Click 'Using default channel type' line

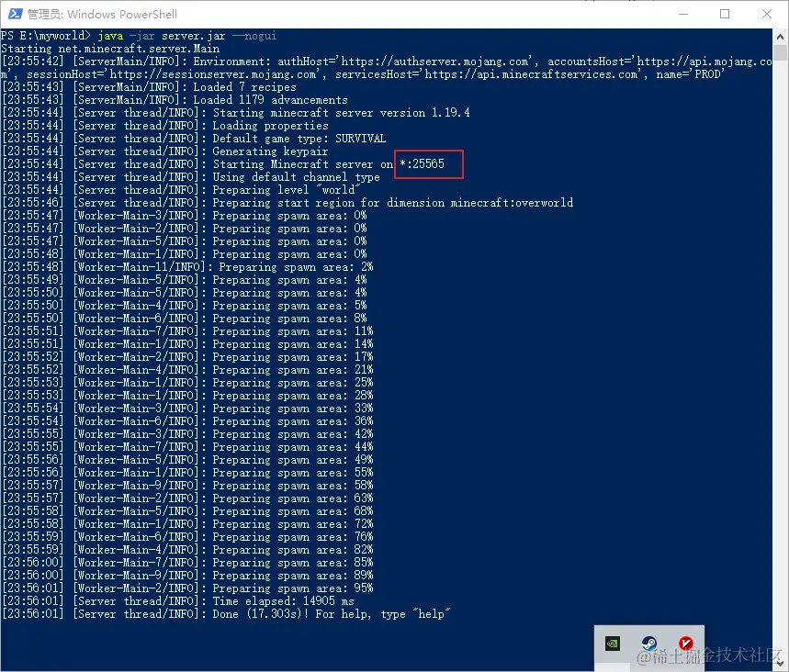point(191,177)
